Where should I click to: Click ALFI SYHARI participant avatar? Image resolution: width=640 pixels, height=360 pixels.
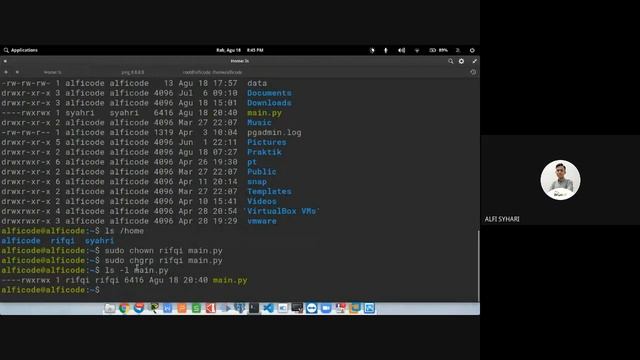pyautogui.click(x=560, y=180)
